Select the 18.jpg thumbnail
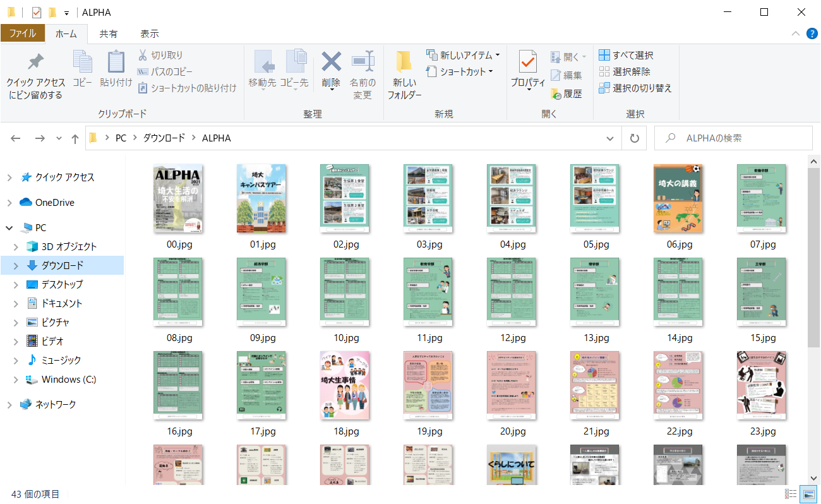Screen dimensions: 821x504 click(344, 385)
